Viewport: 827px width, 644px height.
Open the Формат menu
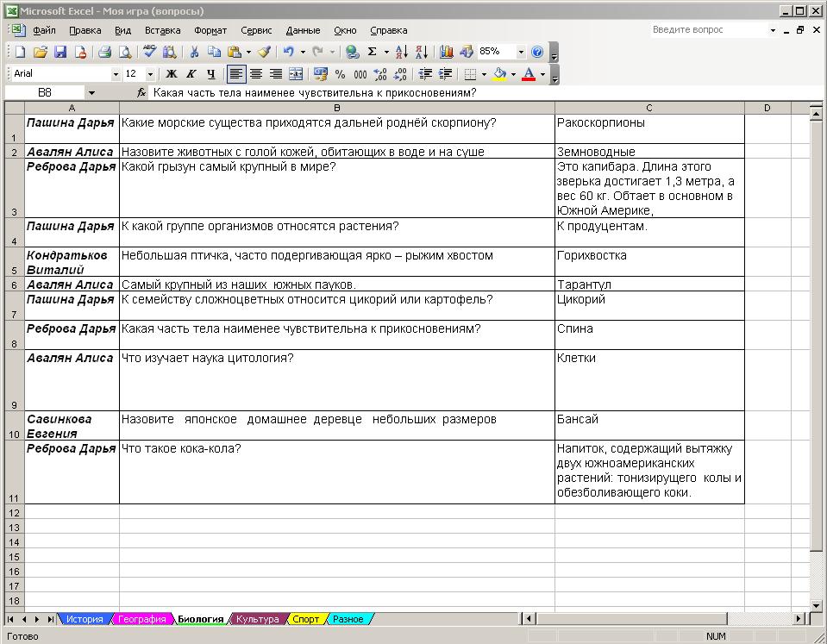pyautogui.click(x=210, y=30)
